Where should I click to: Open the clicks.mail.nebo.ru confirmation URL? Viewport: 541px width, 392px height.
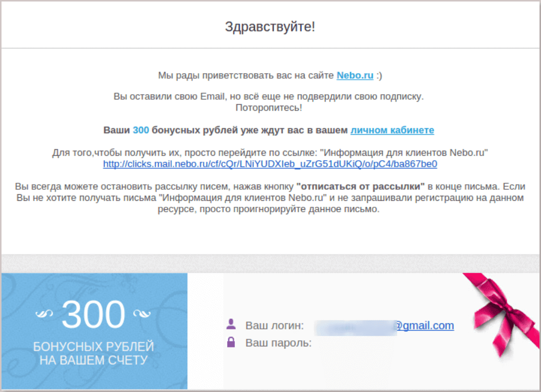click(x=270, y=164)
